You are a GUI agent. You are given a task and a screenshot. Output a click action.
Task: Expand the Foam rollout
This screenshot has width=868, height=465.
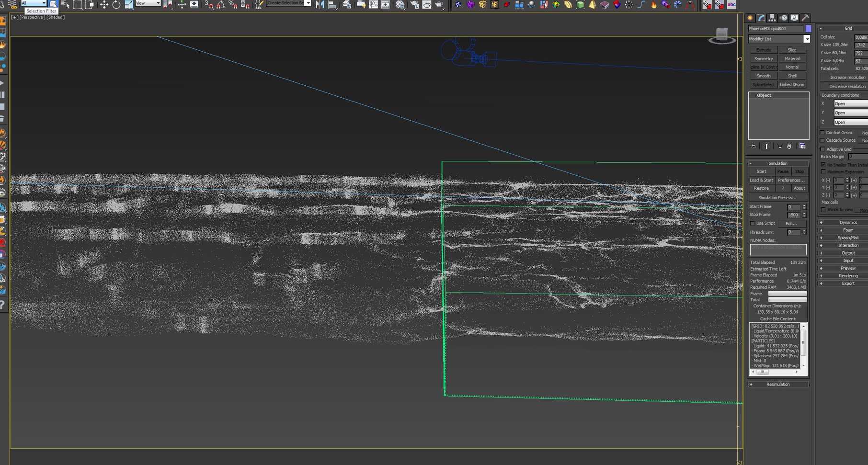click(843, 230)
